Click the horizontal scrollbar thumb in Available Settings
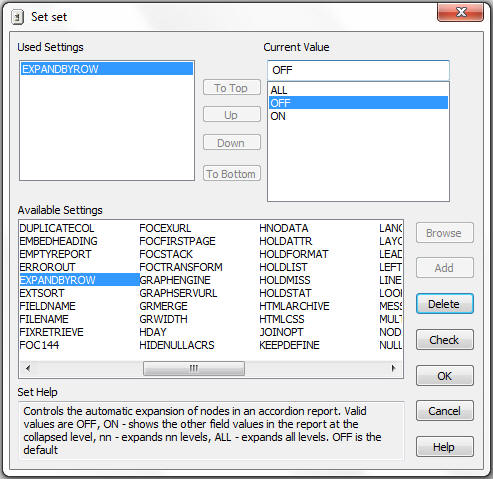 pyautogui.click(x=194, y=368)
